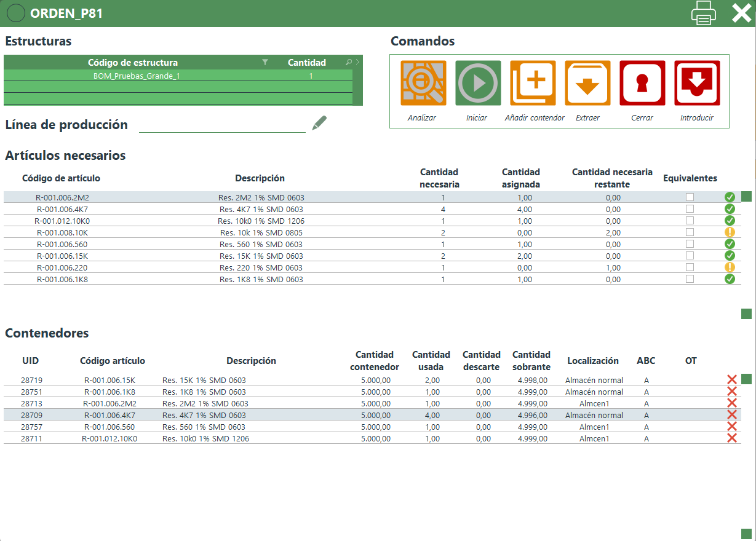Click the Introducir command icon

point(697,83)
